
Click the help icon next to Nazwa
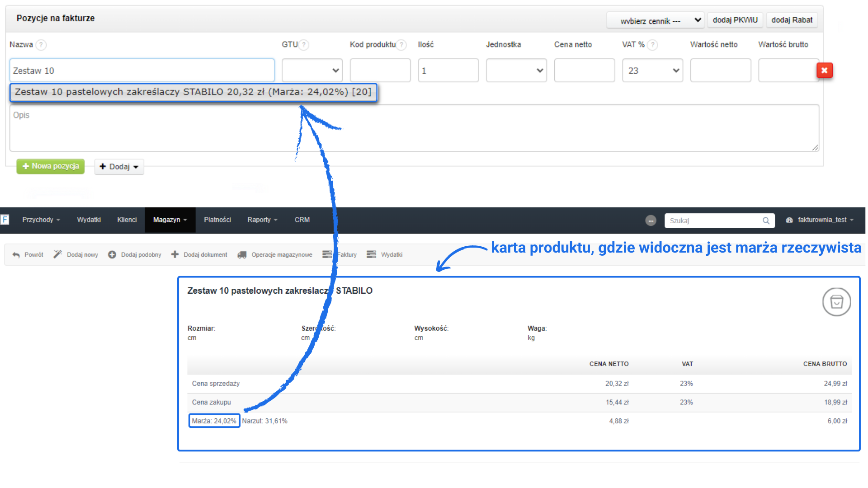pos(41,45)
